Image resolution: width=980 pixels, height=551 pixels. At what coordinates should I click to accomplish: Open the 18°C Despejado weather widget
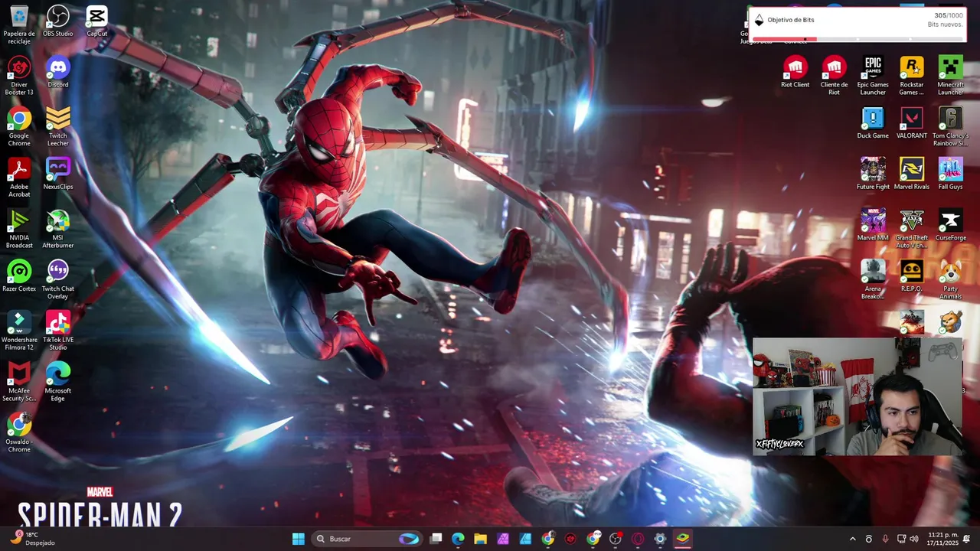point(31,539)
